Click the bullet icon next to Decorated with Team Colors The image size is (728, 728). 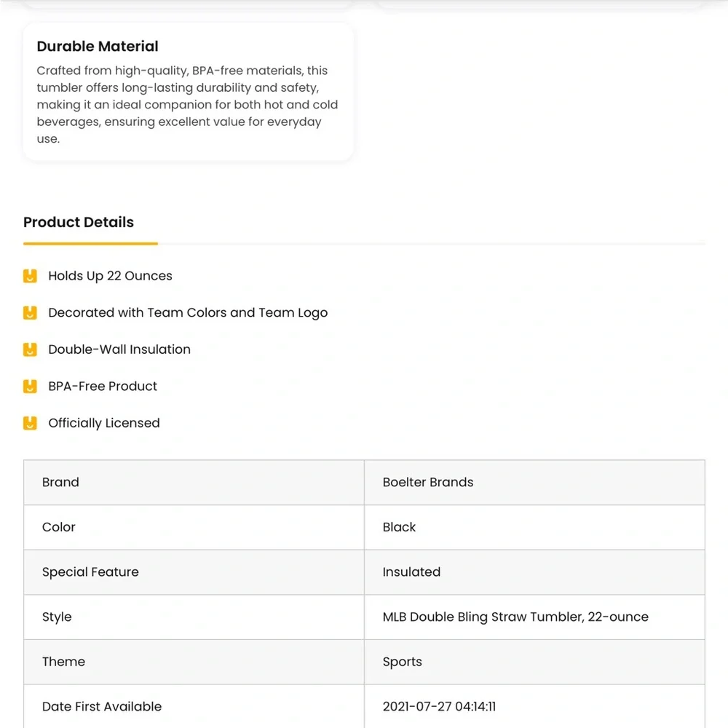(30, 313)
